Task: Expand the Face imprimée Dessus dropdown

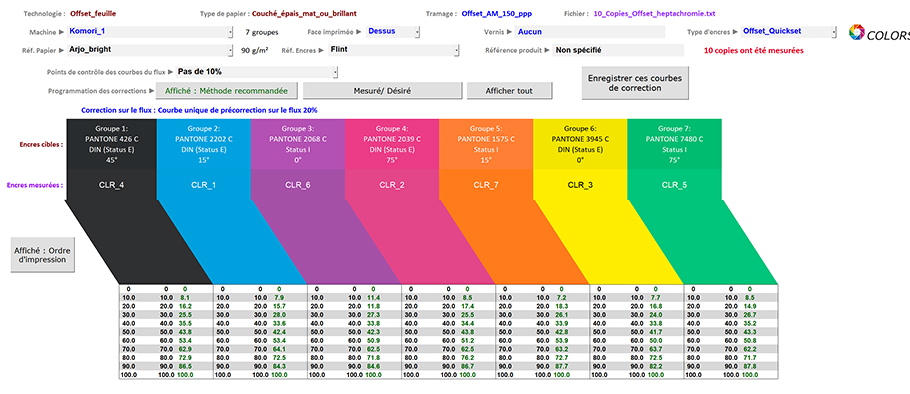Action: 417,32
